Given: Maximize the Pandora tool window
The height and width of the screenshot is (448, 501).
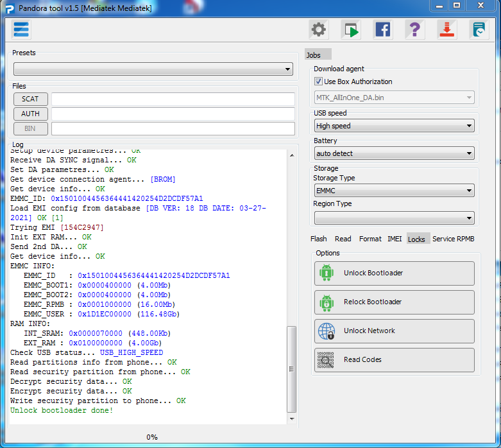Looking at the screenshot, I should click(457, 5).
